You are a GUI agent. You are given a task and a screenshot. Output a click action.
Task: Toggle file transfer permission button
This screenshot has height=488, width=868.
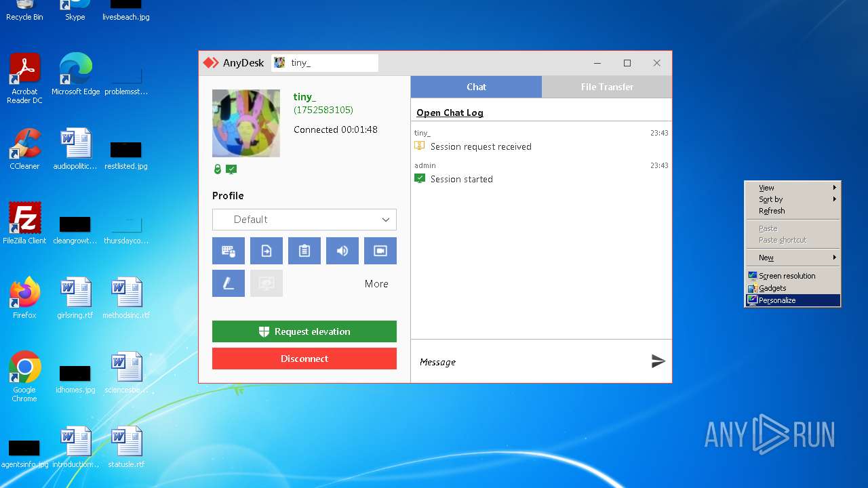coord(267,251)
